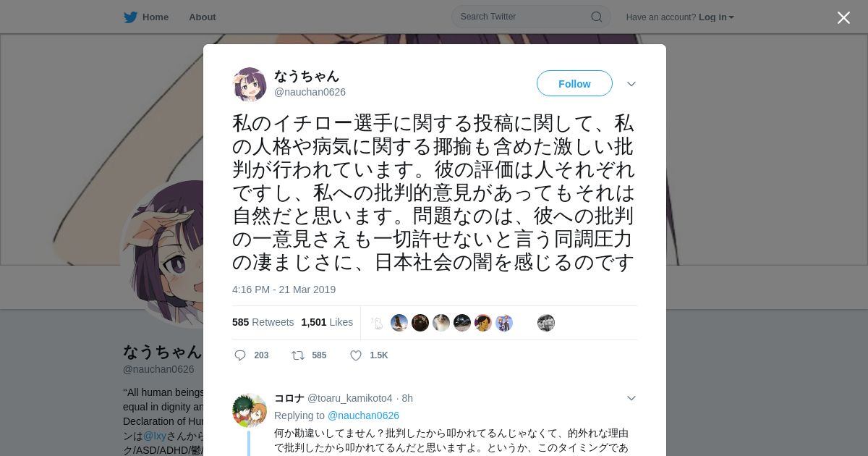Go to the Home tab

(x=147, y=17)
